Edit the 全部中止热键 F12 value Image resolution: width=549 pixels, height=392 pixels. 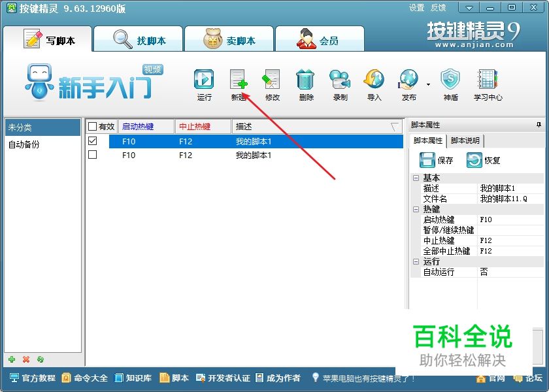(x=510, y=251)
